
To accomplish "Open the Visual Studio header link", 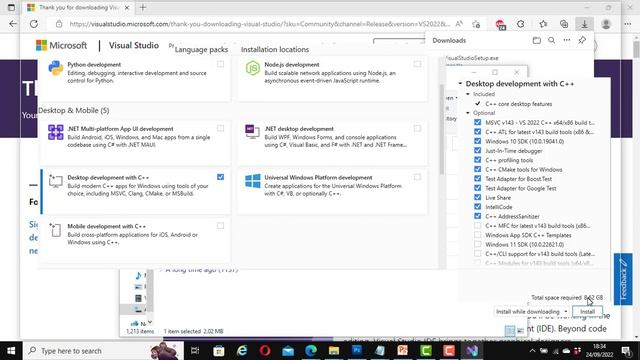I will (x=133, y=45).
